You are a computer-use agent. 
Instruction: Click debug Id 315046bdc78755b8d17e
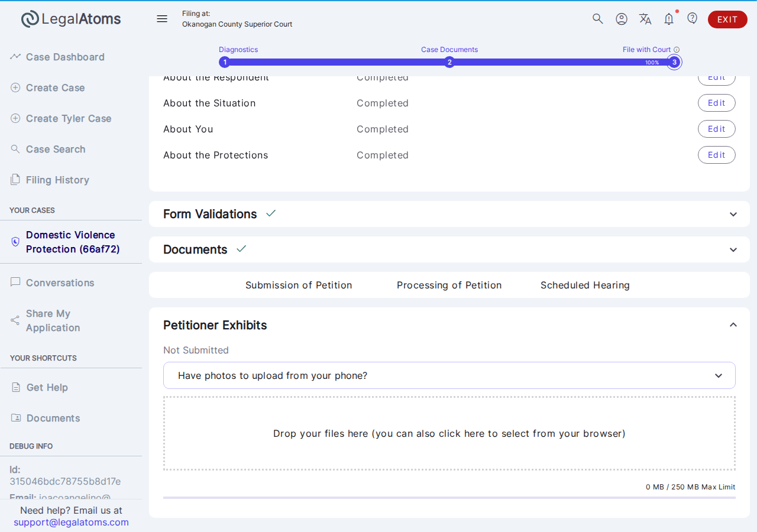tap(65, 475)
